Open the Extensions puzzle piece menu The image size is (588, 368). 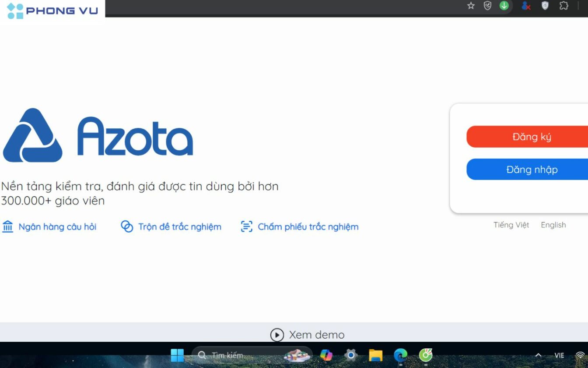pyautogui.click(x=564, y=6)
